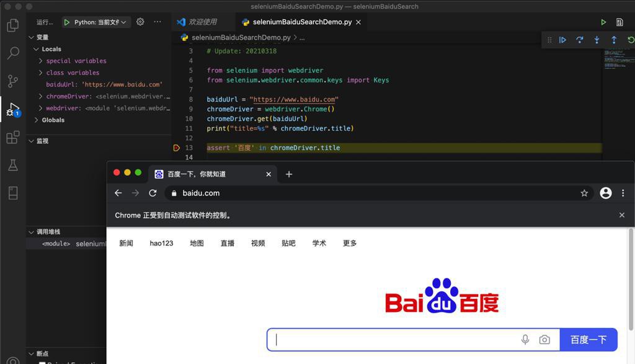Dismiss the Chrome automation infobar
Image resolution: width=635 pixels, height=364 pixels.
(x=622, y=215)
